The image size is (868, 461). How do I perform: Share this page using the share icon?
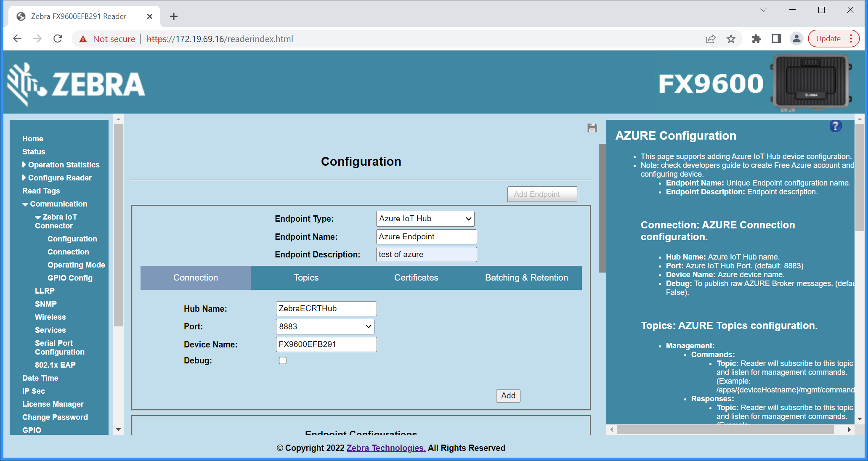(711, 39)
